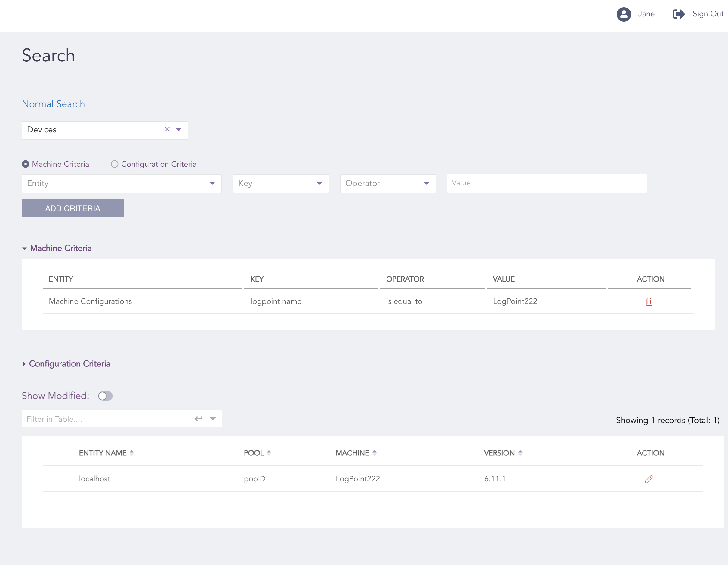Click into the Value input field
The image size is (728, 565).
(x=547, y=183)
